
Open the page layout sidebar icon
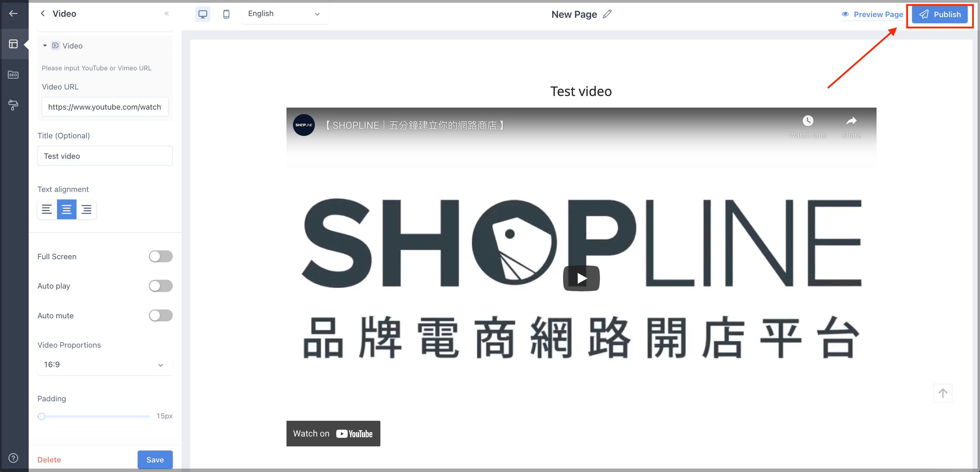point(13,44)
